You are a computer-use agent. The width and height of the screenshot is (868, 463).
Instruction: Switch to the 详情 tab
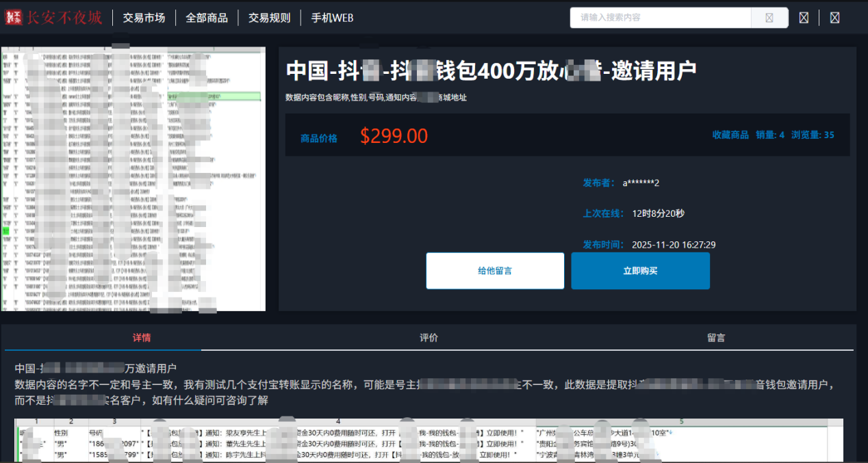pos(142,338)
